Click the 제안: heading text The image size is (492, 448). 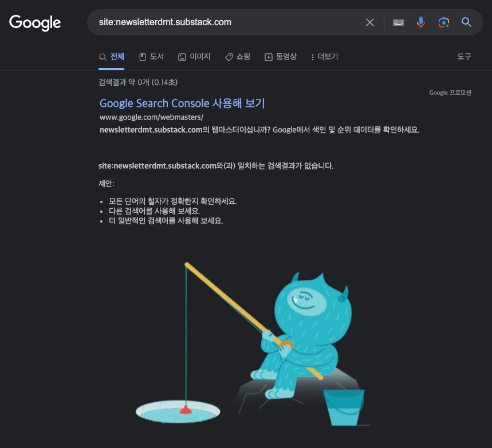coord(107,184)
